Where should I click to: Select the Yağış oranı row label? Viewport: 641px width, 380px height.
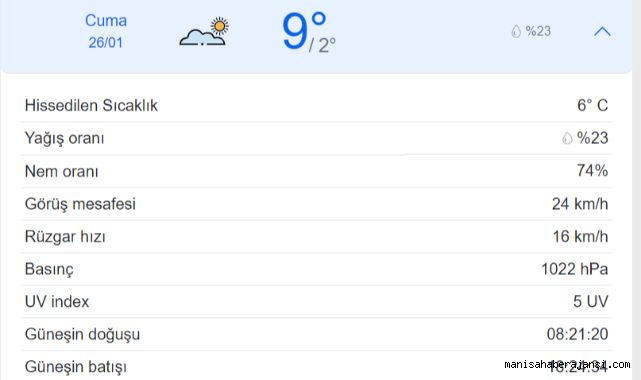coord(65,138)
